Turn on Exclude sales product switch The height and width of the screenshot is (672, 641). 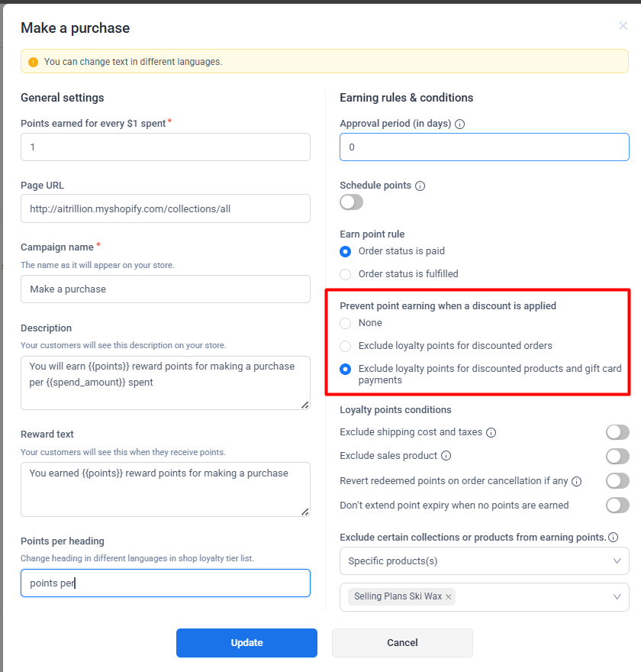click(x=617, y=457)
